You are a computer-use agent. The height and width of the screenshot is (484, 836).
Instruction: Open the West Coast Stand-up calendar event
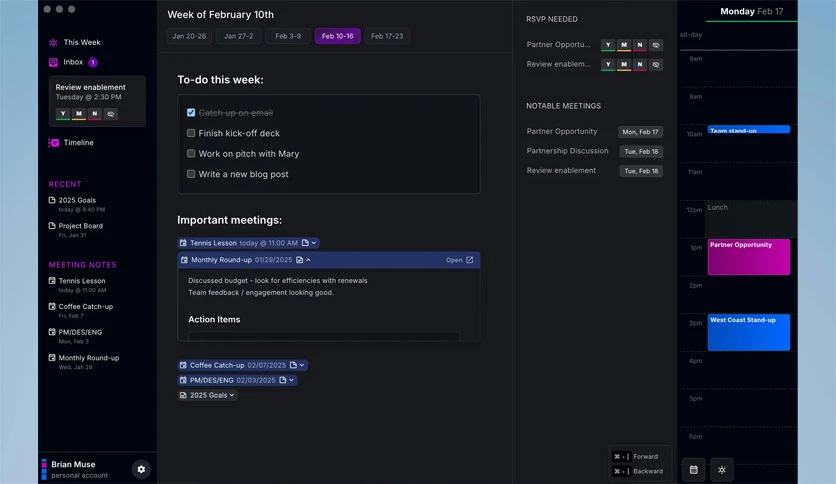tap(749, 333)
